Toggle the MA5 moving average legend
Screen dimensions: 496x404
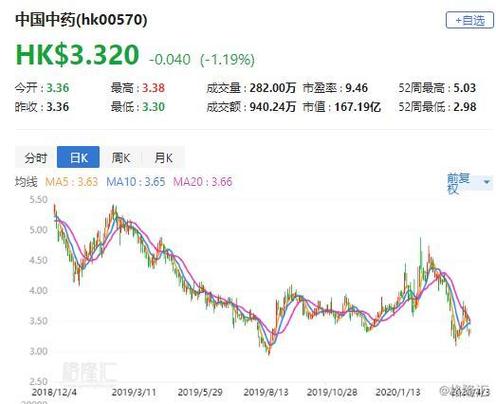(71, 182)
